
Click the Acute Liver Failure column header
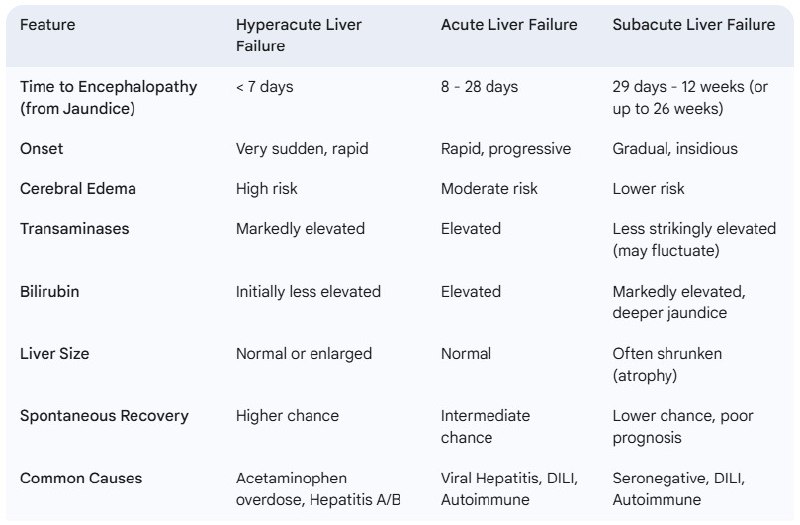(509, 24)
